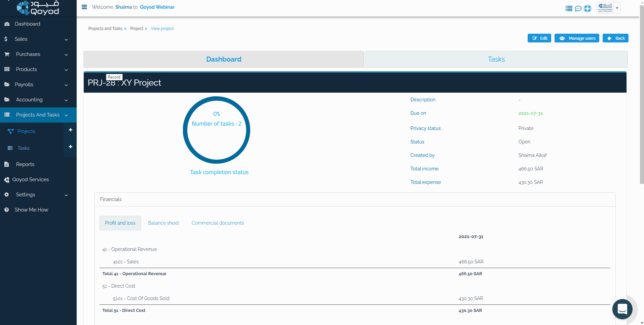Click the Edit button
The width and height of the screenshot is (644, 325).
click(x=539, y=38)
